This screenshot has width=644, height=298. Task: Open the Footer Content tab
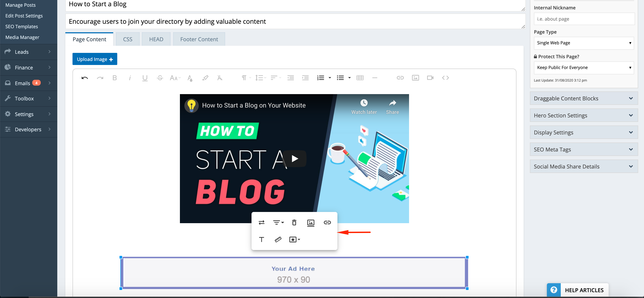click(199, 39)
